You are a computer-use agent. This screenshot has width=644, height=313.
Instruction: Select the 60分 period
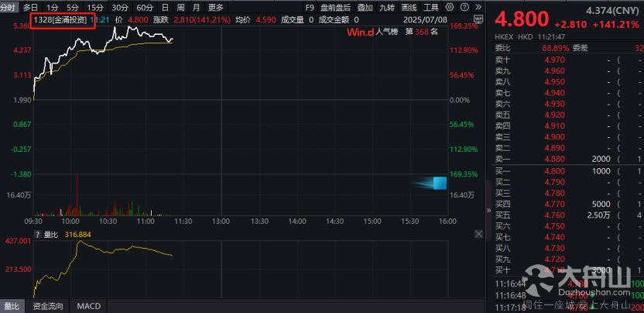click(x=145, y=7)
